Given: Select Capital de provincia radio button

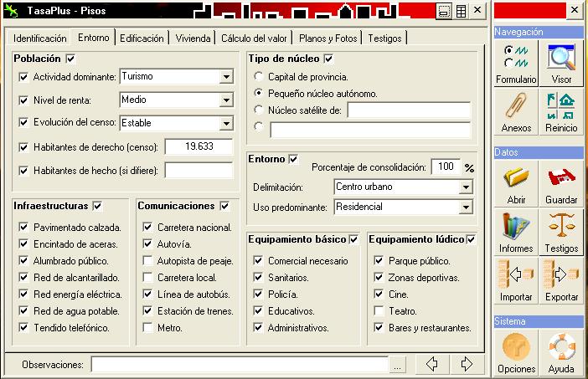Looking at the screenshot, I should point(258,76).
